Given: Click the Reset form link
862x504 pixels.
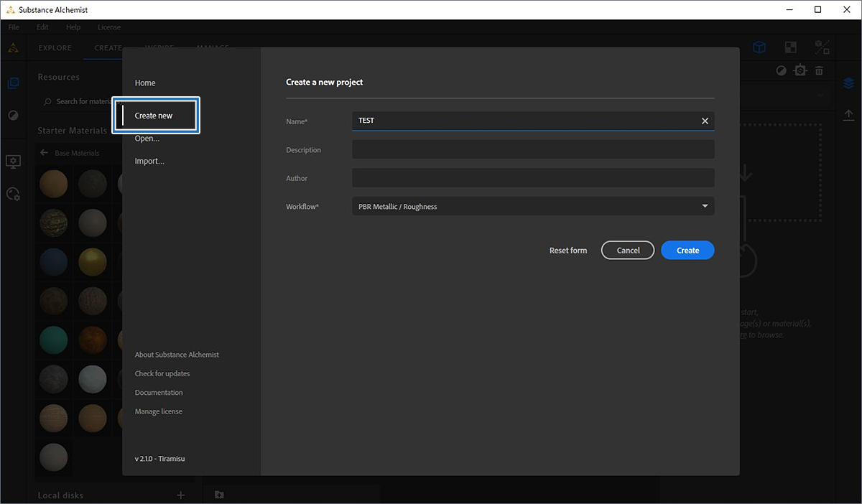Looking at the screenshot, I should pyautogui.click(x=568, y=251).
